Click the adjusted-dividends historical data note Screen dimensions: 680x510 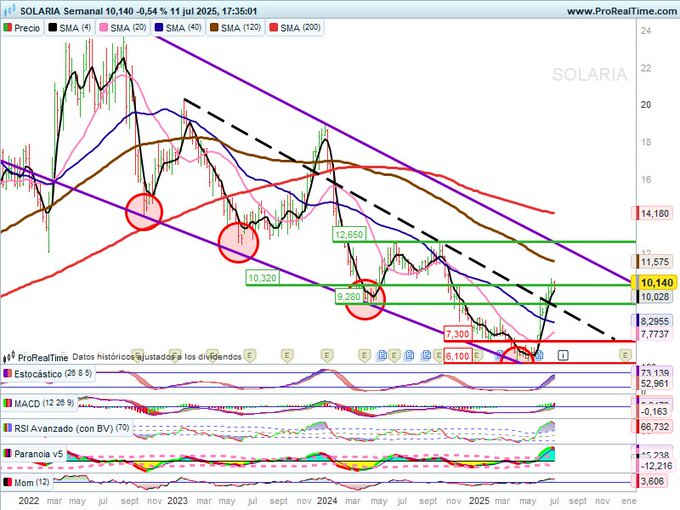point(157,357)
